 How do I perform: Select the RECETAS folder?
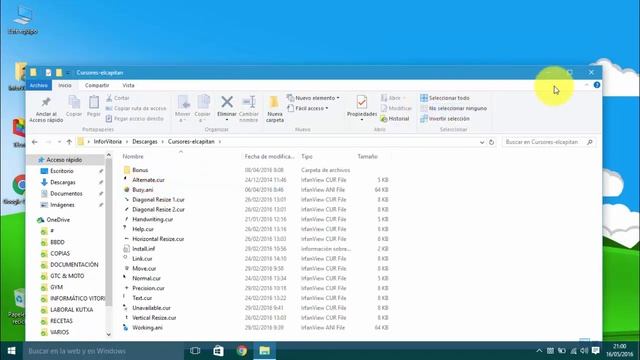click(x=61, y=321)
